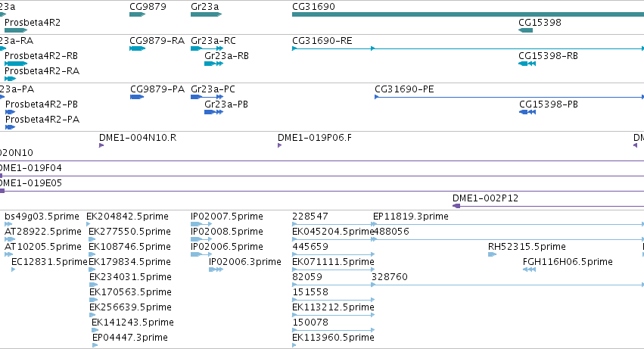Click transcript Prosbeta4R2-RB
Image resolution: width=644 pixels, height=349 pixels.
16,64
